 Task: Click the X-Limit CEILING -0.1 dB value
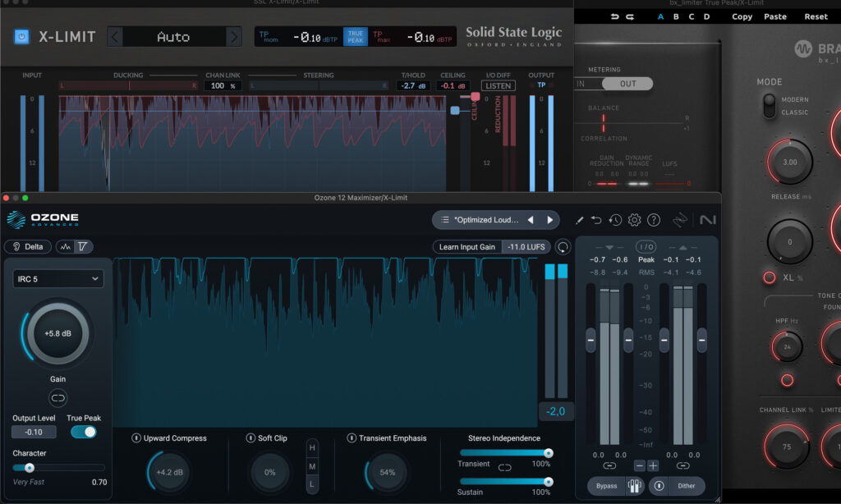tap(453, 86)
